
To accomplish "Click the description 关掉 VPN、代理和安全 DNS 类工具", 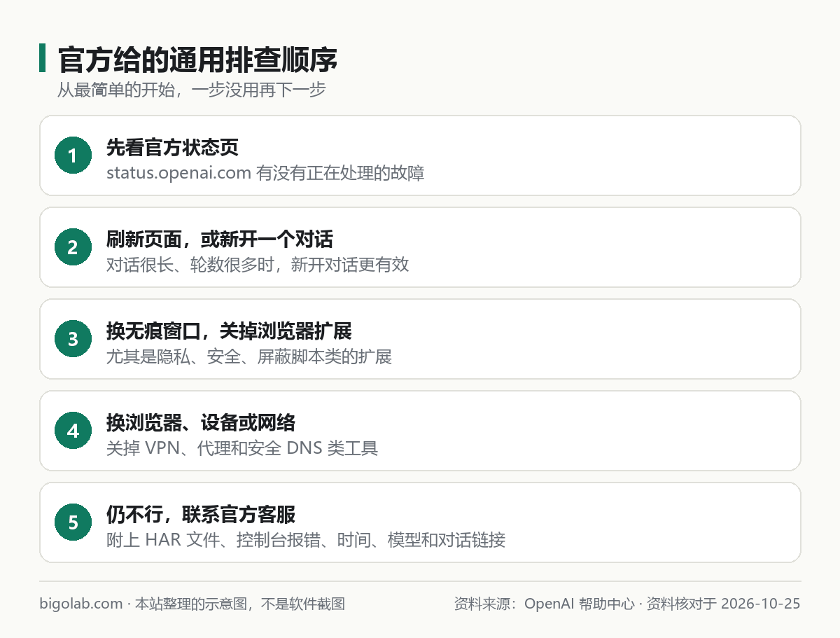I will [242, 448].
